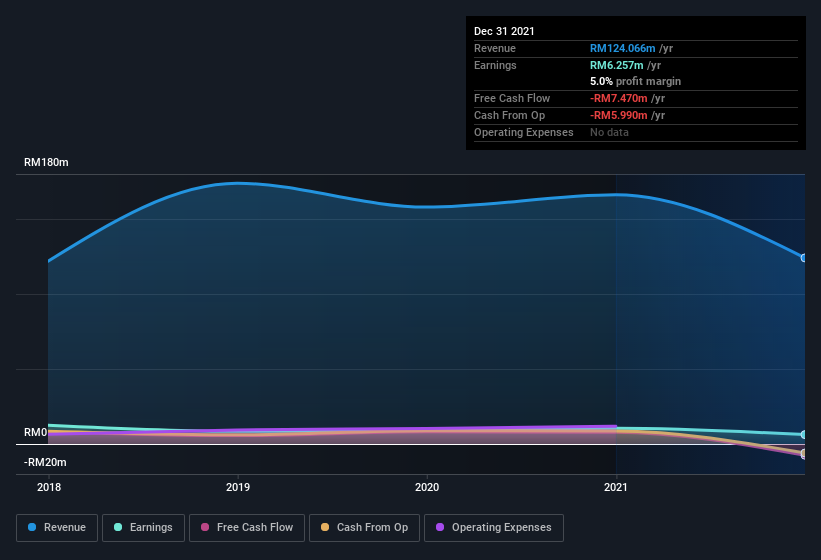Click the -RM7.470m free cash flow value
821x560 pixels.
[619, 98]
